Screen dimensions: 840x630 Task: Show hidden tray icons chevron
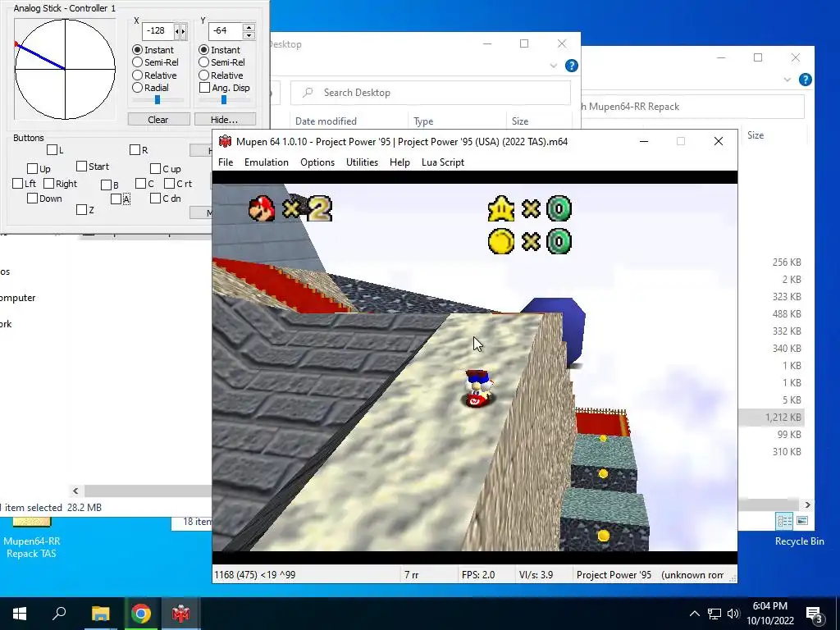pyautogui.click(x=694, y=614)
